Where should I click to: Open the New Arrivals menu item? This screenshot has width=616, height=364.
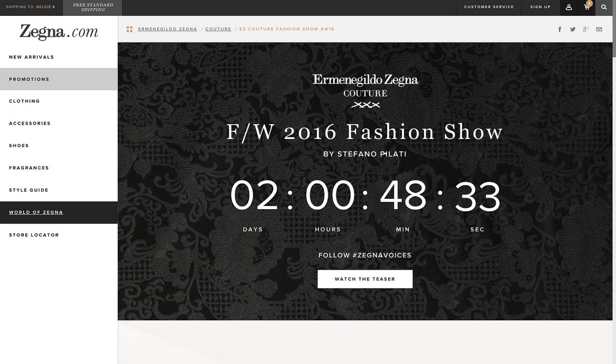tap(59, 57)
